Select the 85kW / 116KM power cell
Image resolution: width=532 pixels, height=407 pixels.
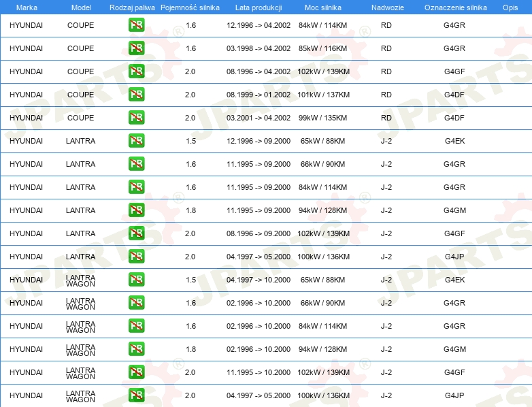tap(322, 48)
